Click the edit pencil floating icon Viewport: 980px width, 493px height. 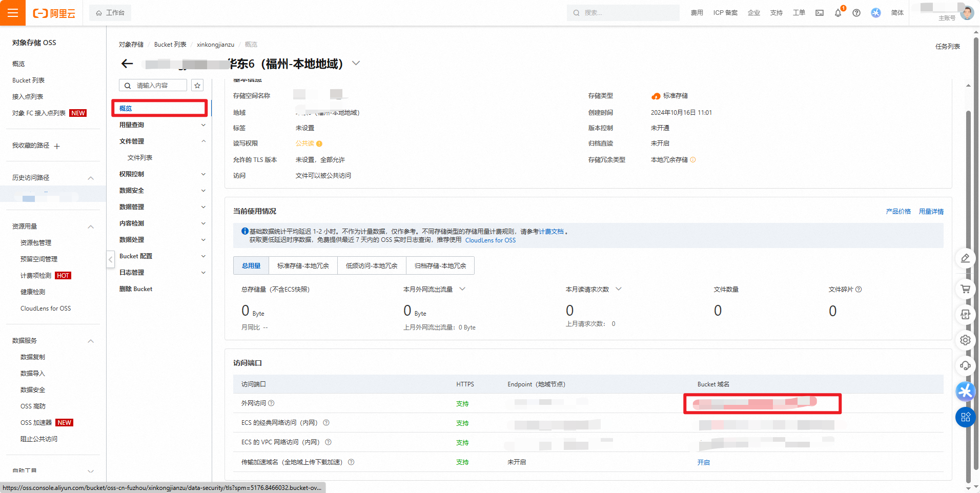point(965,258)
